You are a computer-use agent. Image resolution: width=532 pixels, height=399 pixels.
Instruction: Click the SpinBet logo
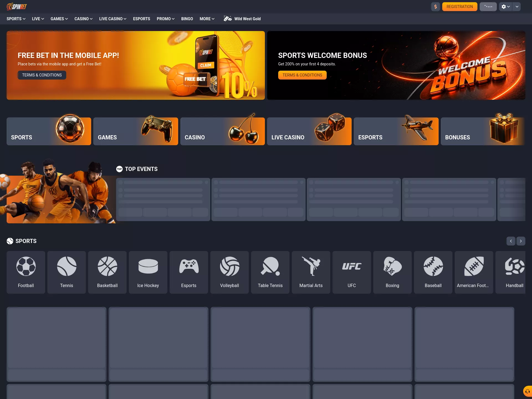[x=17, y=6]
